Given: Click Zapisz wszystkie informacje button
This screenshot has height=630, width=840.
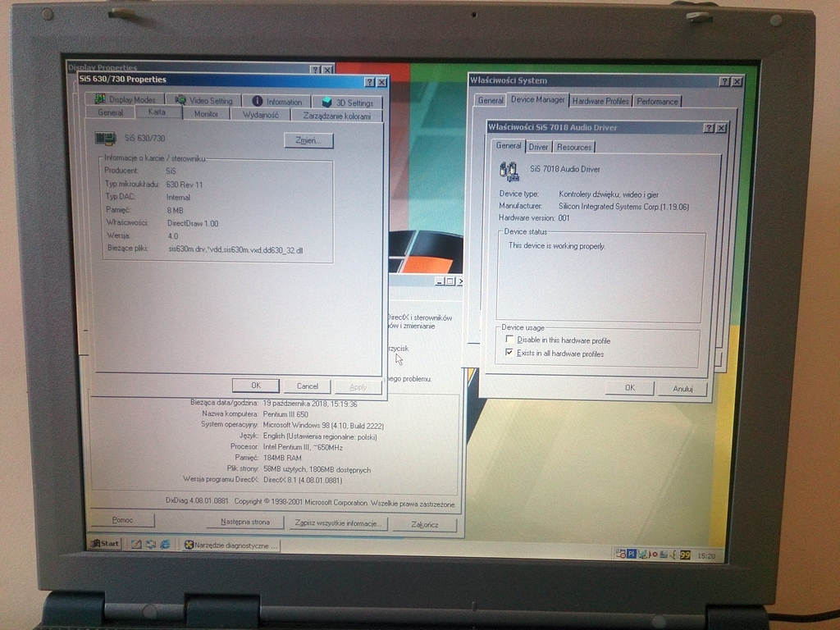Looking at the screenshot, I should (337, 523).
